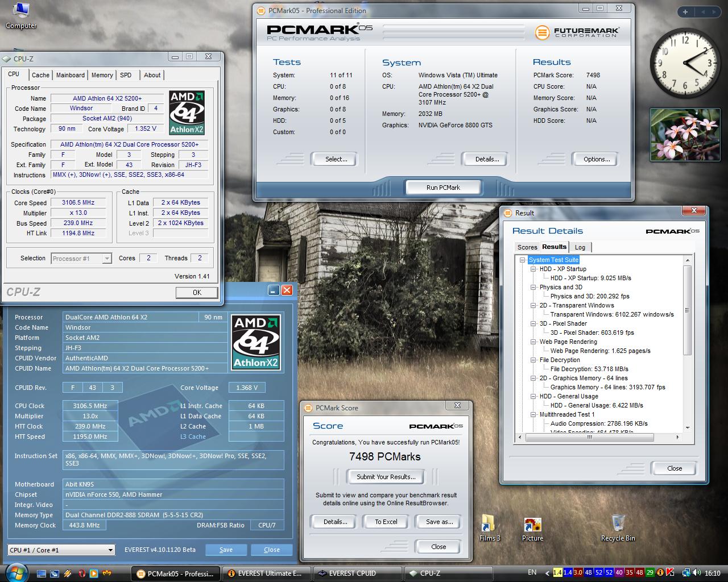The image size is (728, 582).
Task: Click the yellow lightning quick launch icon
Action: click(x=67, y=573)
